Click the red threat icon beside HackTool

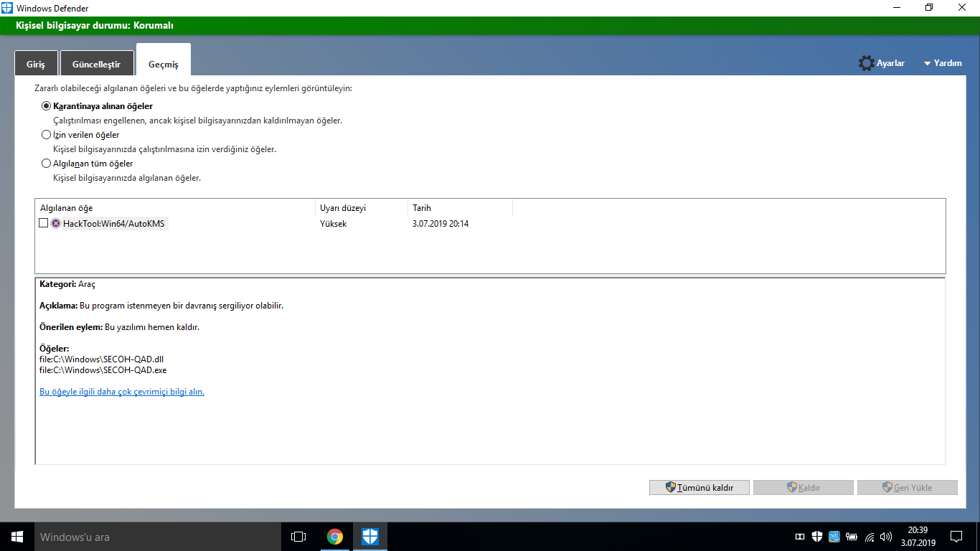pos(55,224)
